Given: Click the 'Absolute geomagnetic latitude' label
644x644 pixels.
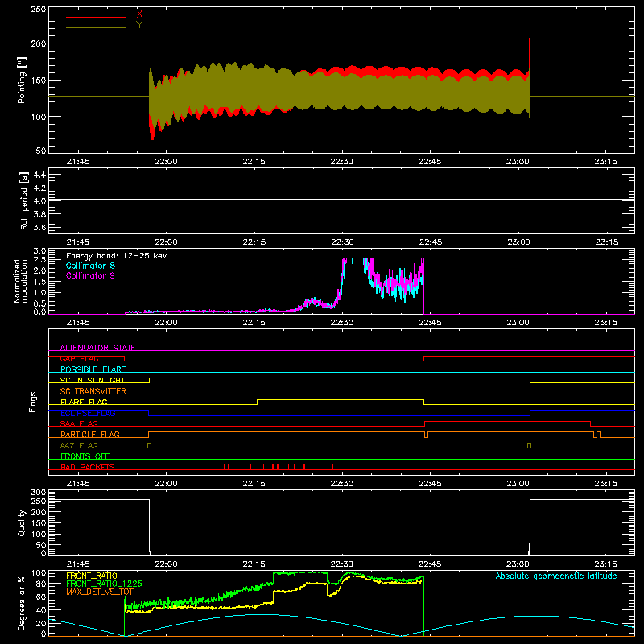Looking at the screenshot, I should pos(556,576).
